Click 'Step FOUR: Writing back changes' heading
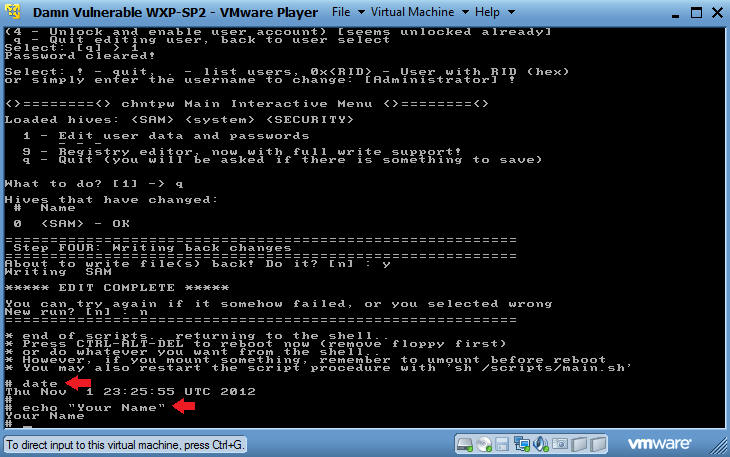 (152, 248)
